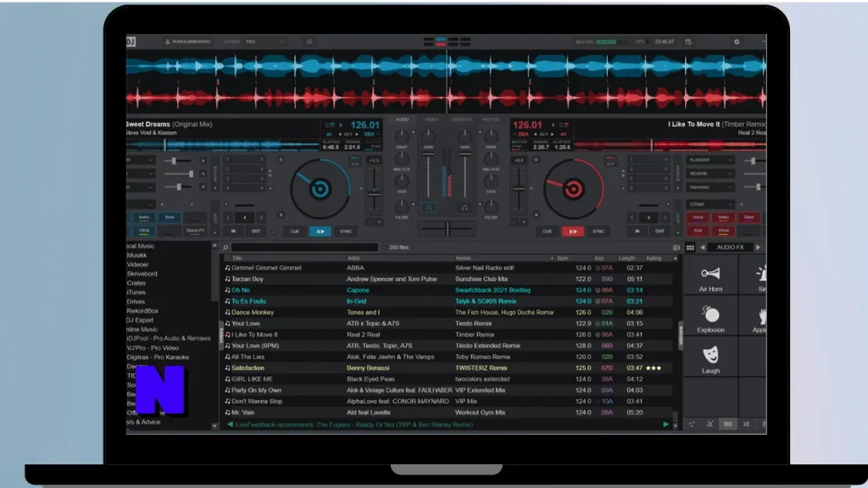Toggle the left deck VINYL mode
The width and height of the screenshot is (868, 488).
pyautogui.click(x=355, y=158)
